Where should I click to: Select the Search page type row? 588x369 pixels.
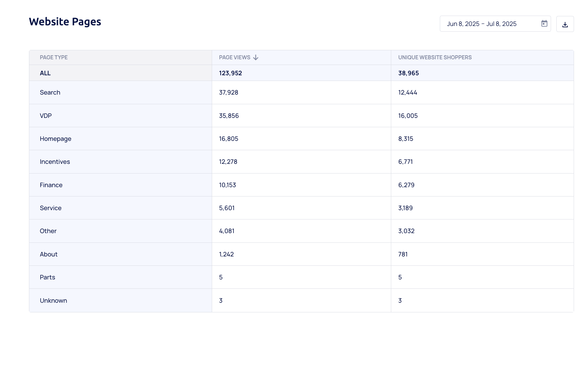coord(50,93)
